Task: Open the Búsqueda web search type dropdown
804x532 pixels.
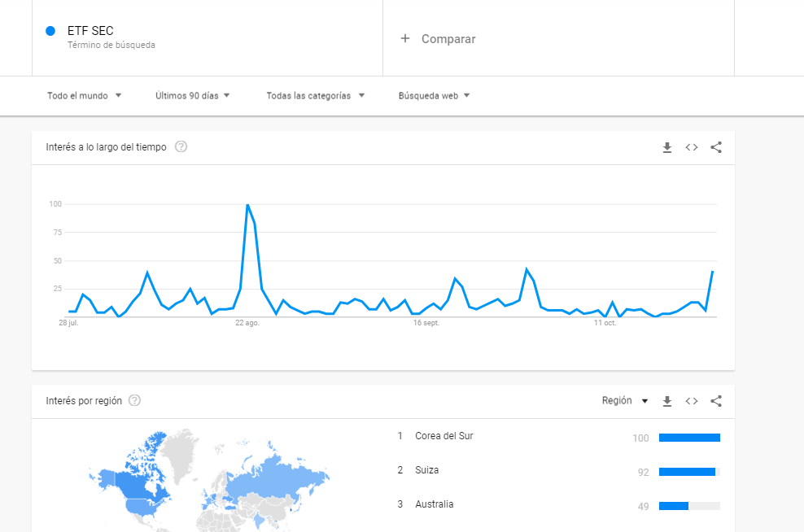Action: [434, 96]
